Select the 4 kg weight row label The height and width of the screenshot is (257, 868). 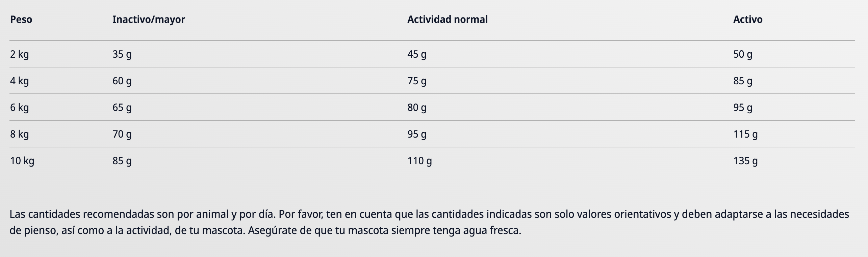point(19,81)
